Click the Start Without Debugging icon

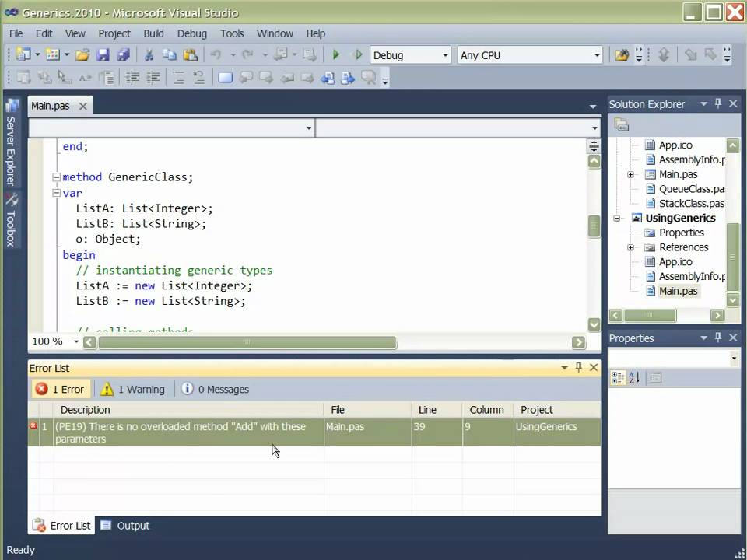coord(358,55)
